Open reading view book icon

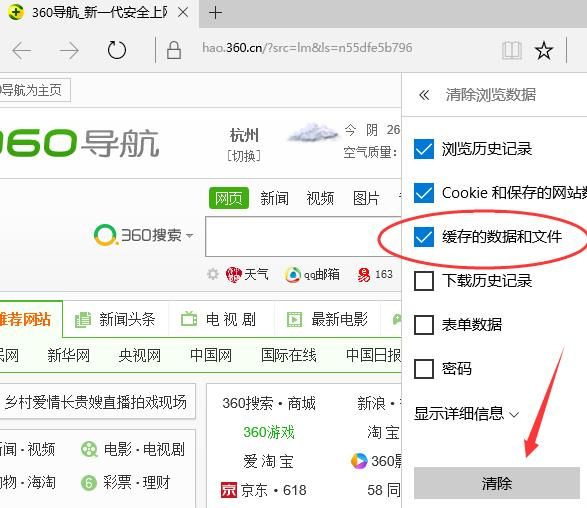(x=511, y=50)
